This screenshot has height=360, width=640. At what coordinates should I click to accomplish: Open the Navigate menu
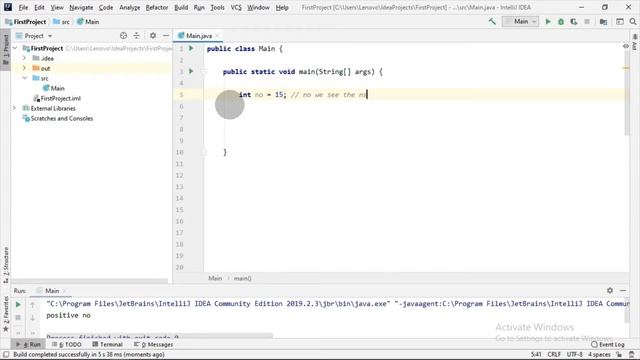click(x=81, y=7)
